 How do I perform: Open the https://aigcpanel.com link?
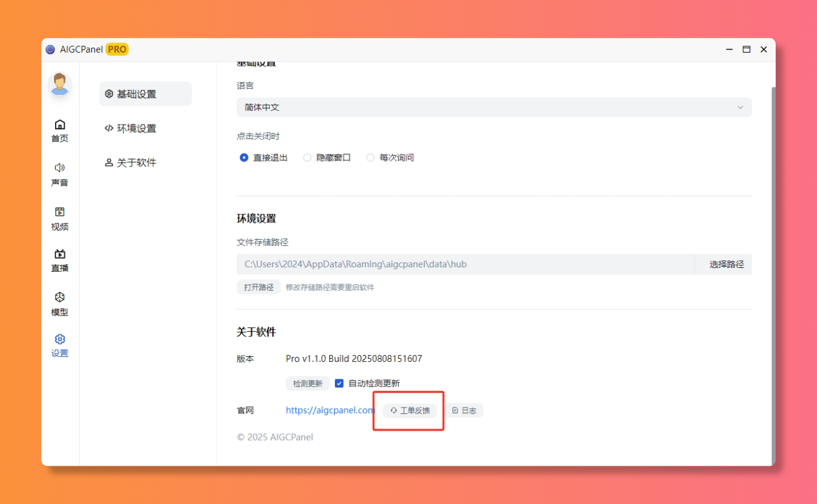[330, 410]
